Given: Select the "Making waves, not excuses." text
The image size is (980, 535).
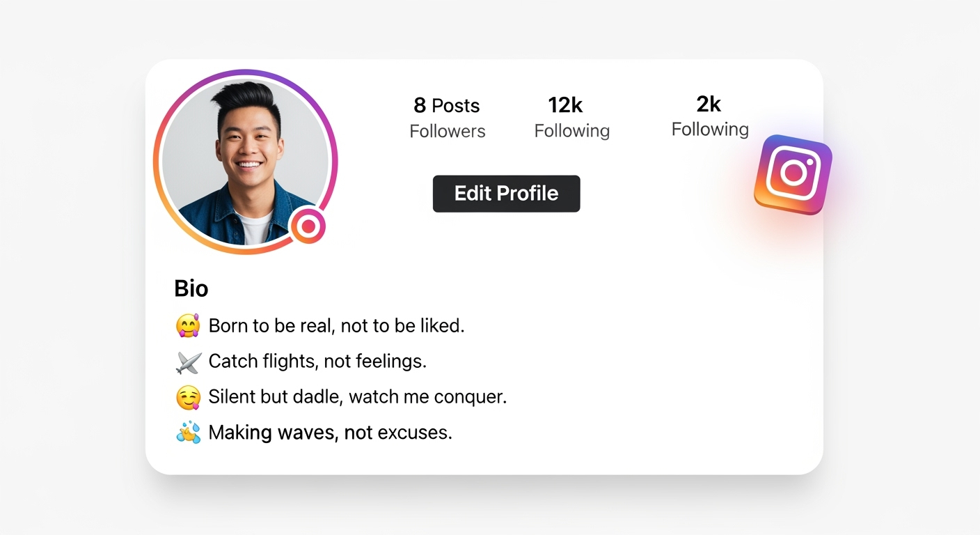Looking at the screenshot, I should pyautogui.click(x=330, y=433).
